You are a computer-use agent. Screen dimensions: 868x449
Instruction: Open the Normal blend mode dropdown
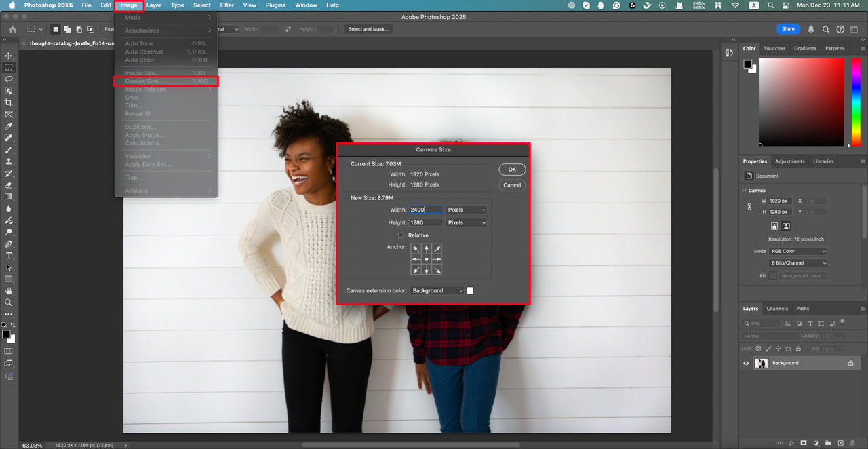[770, 336]
